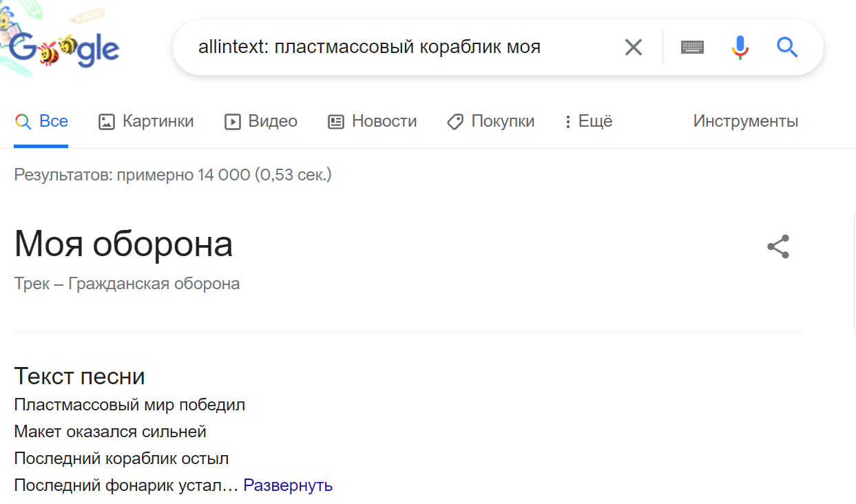
Task: Click the blue magnifier search button
Action: [787, 48]
